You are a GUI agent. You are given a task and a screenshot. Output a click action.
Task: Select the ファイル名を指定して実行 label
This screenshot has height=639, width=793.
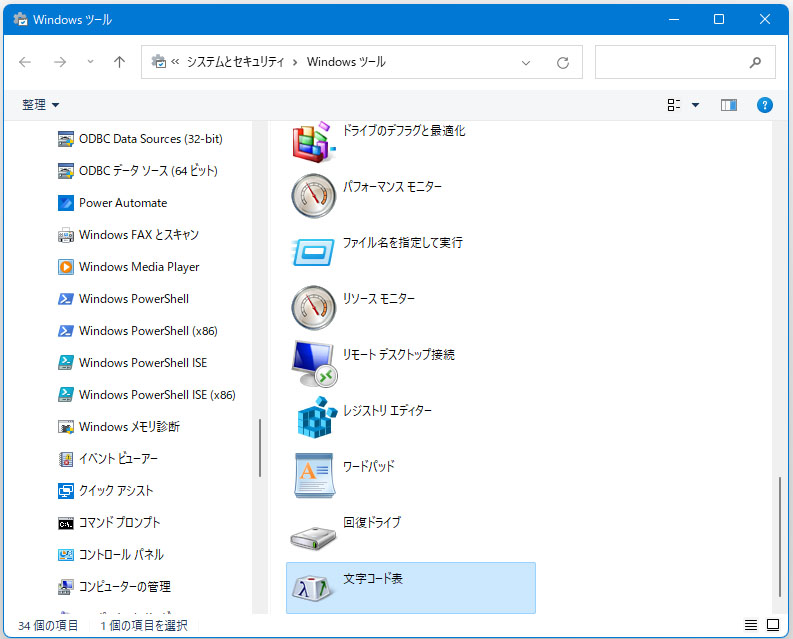click(403, 243)
